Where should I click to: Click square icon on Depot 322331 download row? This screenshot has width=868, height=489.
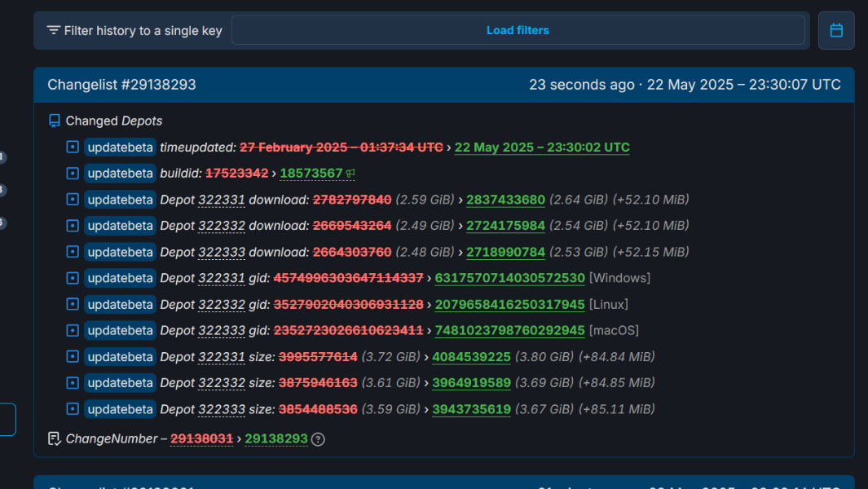tap(73, 200)
